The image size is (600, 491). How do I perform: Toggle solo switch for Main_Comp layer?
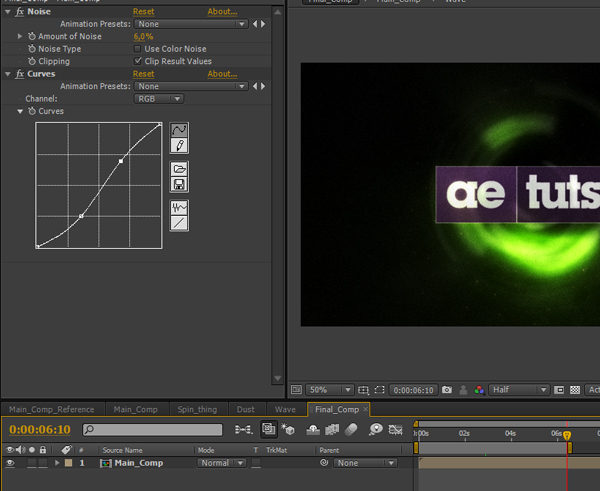tap(32, 463)
